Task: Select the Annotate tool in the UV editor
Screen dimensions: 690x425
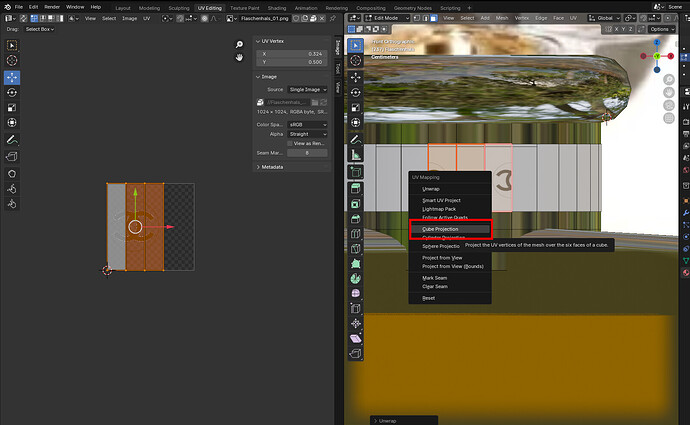Action: [12, 140]
